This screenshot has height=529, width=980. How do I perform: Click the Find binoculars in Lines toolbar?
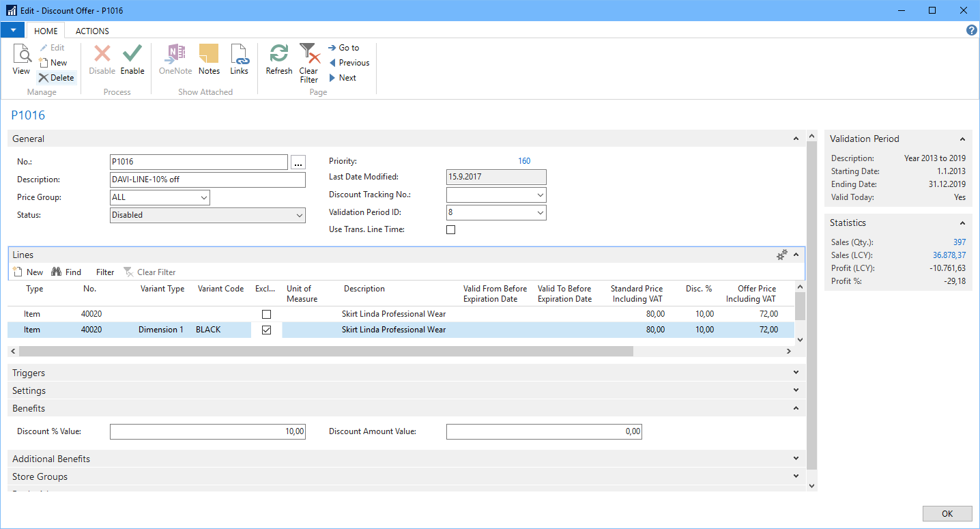pyautogui.click(x=66, y=272)
